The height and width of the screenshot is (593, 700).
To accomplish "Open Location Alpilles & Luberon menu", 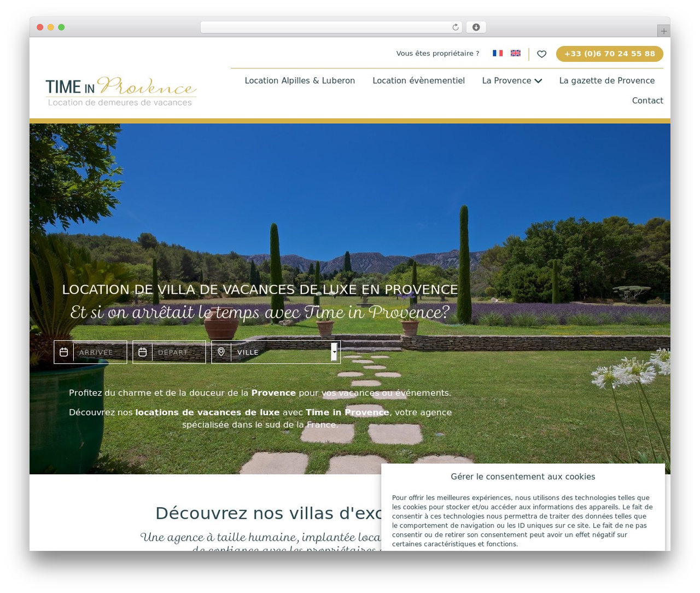I will point(300,80).
